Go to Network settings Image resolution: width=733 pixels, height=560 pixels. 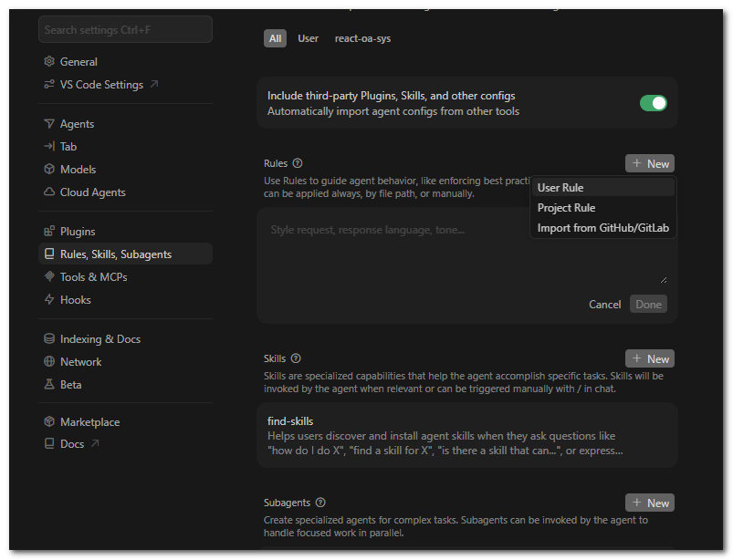coord(125,361)
